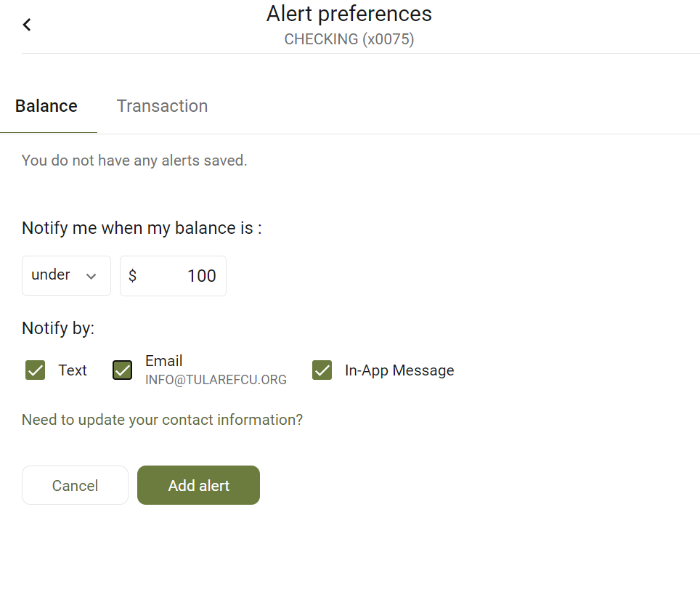700x589 pixels.
Task: Select the Balance tab
Action: pos(46,106)
